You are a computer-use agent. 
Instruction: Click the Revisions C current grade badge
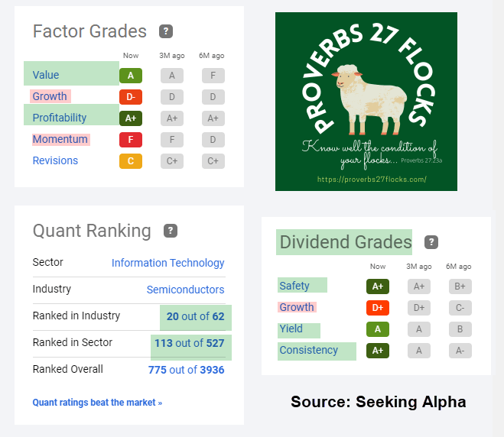click(x=131, y=160)
